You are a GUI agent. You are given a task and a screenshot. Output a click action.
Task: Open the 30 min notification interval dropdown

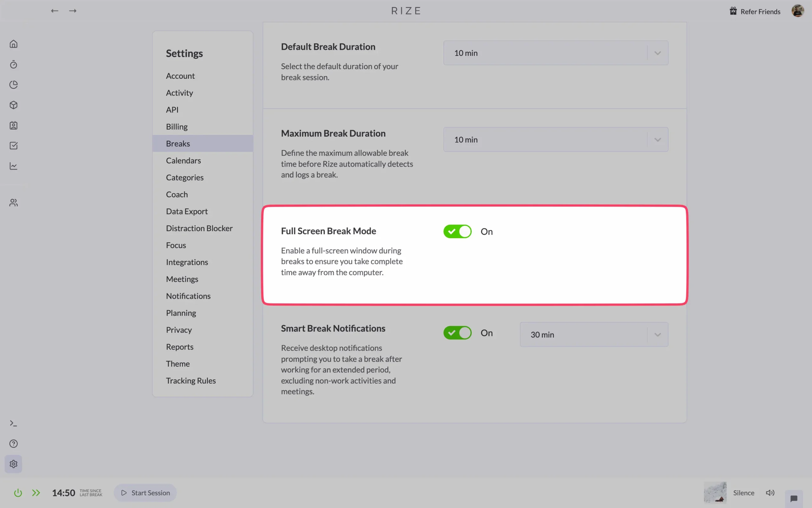point(594,335)
